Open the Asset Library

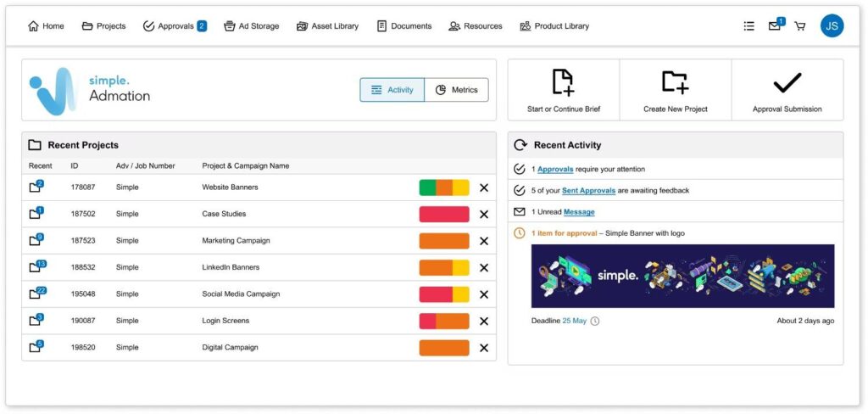pyautogui.click(x=327, y=26)
